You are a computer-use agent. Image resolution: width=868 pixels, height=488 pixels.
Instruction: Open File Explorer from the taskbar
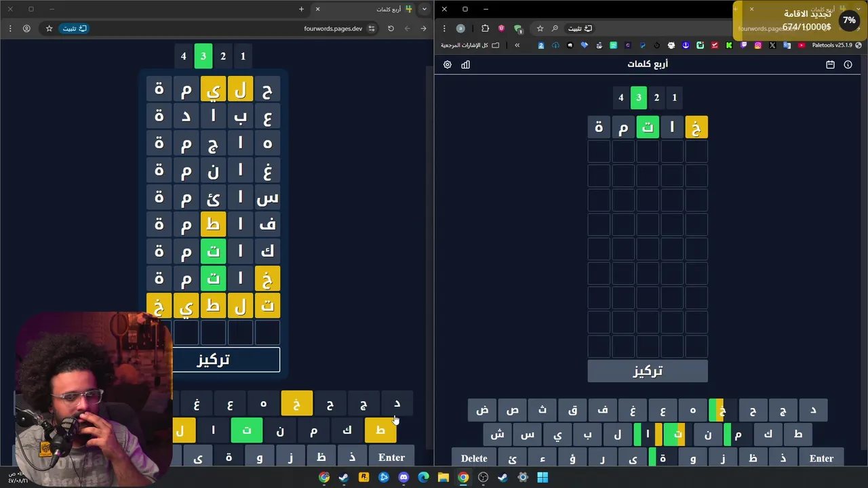(x=443, y=477)
